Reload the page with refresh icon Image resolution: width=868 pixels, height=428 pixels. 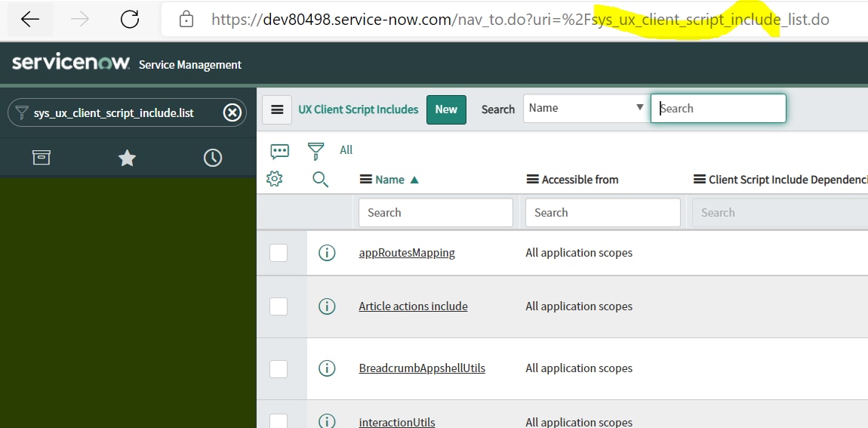[130, 20]
